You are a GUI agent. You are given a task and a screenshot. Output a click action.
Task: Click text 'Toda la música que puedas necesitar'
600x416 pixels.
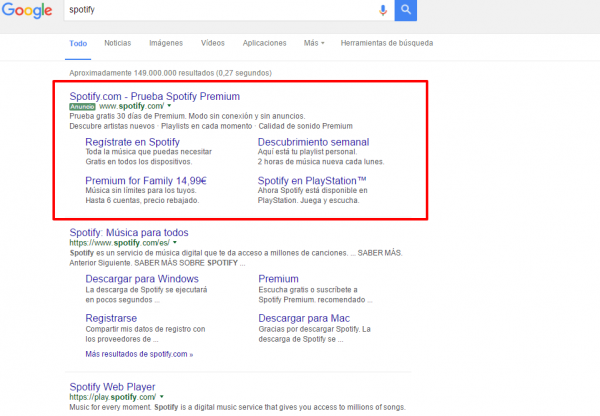[148, 152]
